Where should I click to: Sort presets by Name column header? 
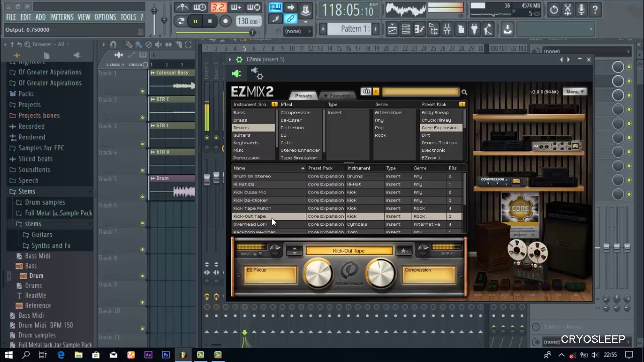269,168
